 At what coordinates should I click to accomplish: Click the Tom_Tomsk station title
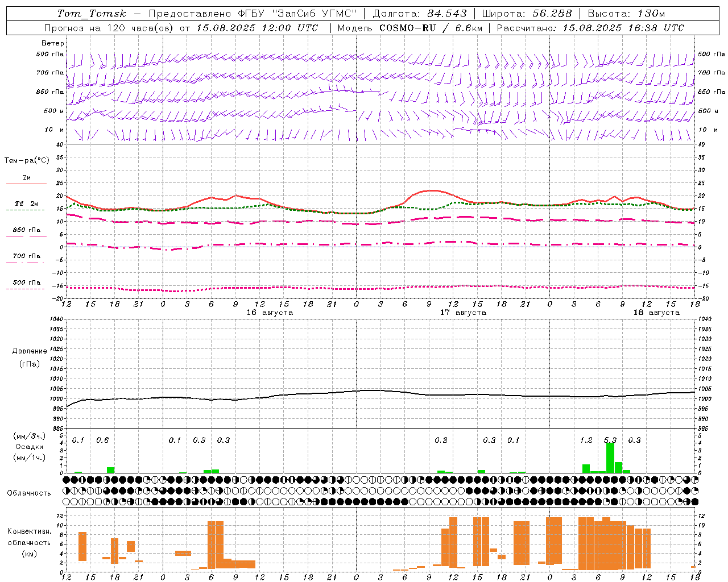(92, 14)
